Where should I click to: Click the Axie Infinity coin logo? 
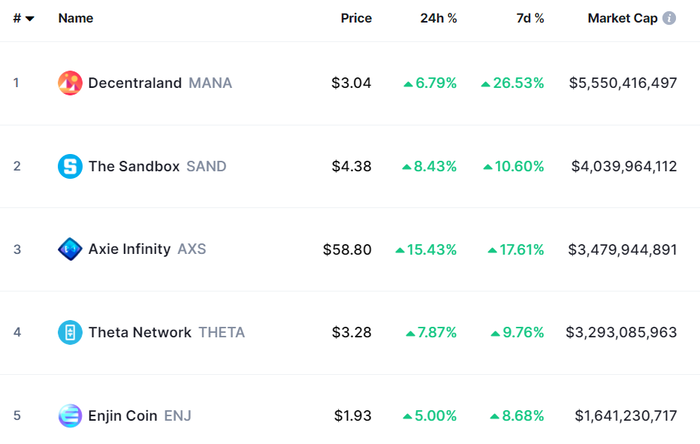point(70,249)
